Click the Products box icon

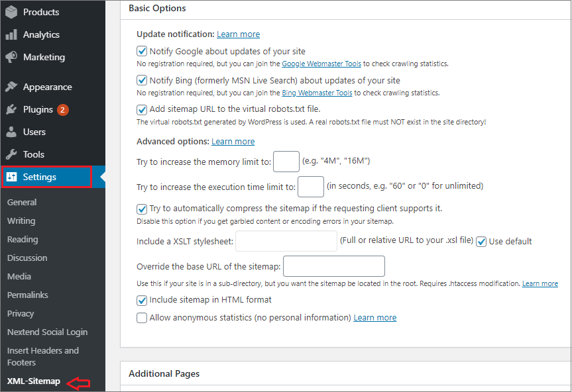pyautogui.click(x=11, y=12)
